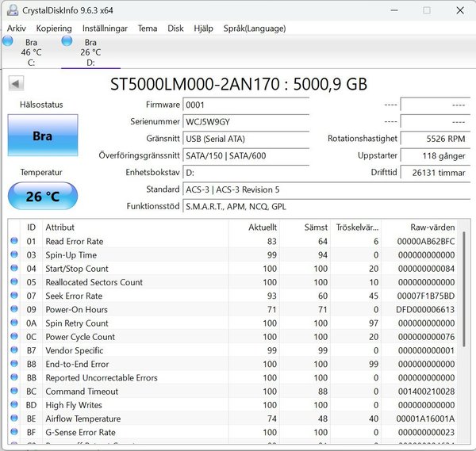Click the status dot for G-Sense Error Rate
Image resolution: width=476 pixels, height=451 pixels.
[x=14, y=432]
